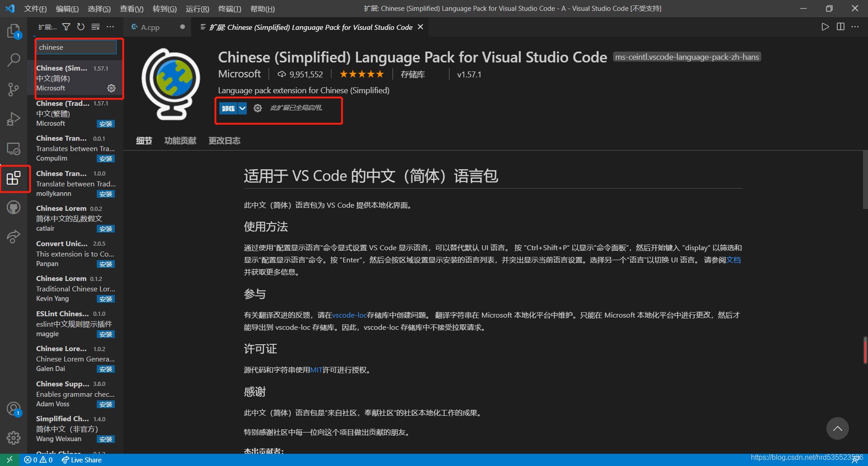
Task: Click the extension identifier ms-ceintl badge
Action: [x=687, y=57]
